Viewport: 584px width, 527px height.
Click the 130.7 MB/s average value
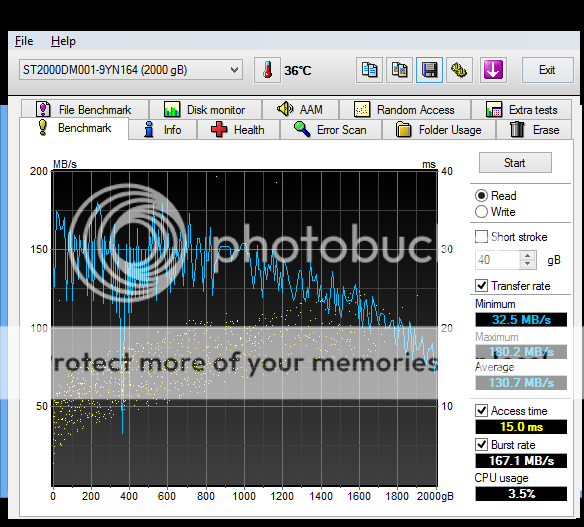521,382
